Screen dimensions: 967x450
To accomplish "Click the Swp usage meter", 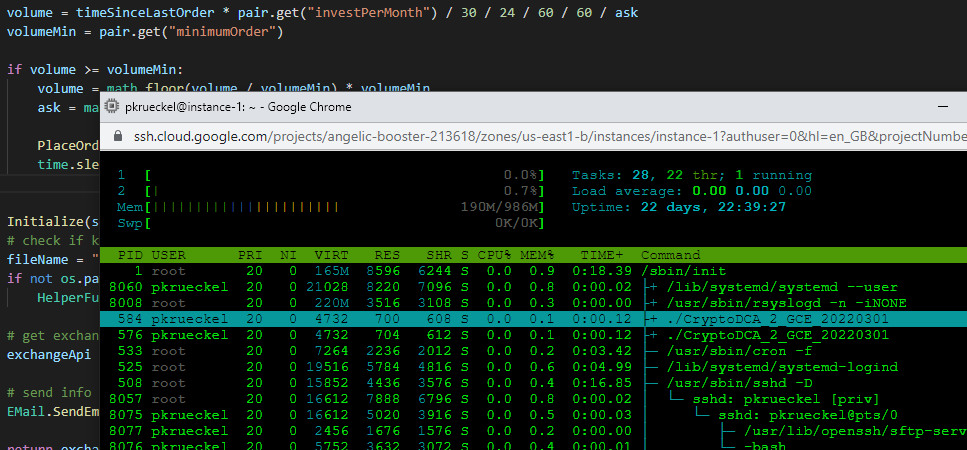I will tap(331, 223).
